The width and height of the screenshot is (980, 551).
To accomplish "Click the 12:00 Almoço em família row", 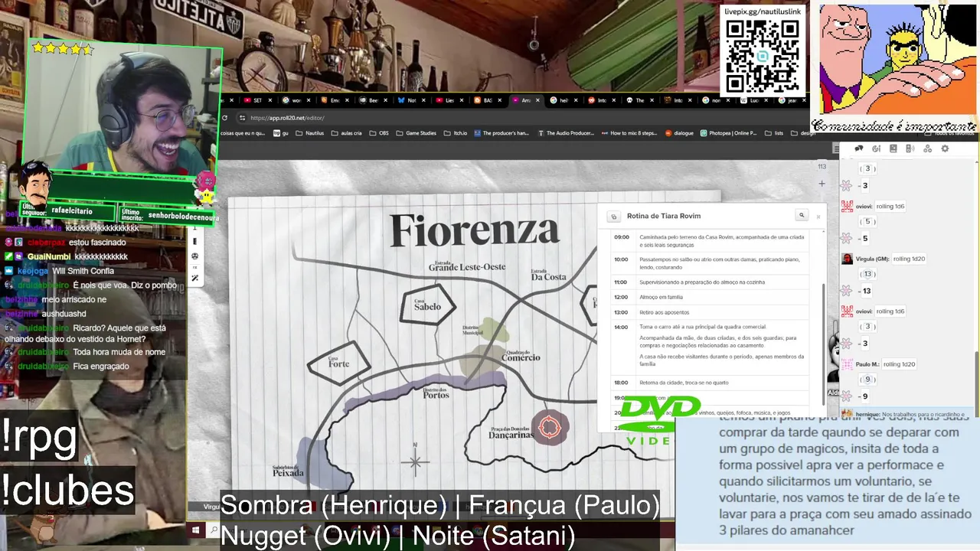I will coord(710,297).
